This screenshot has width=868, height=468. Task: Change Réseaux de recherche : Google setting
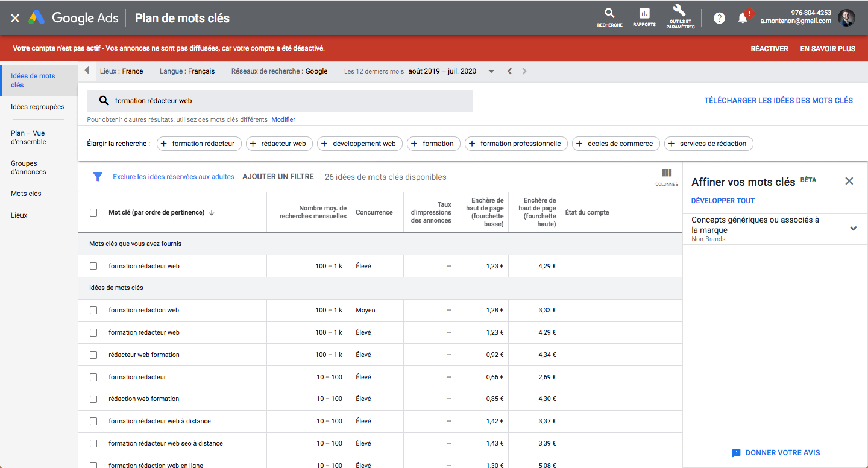280,71
